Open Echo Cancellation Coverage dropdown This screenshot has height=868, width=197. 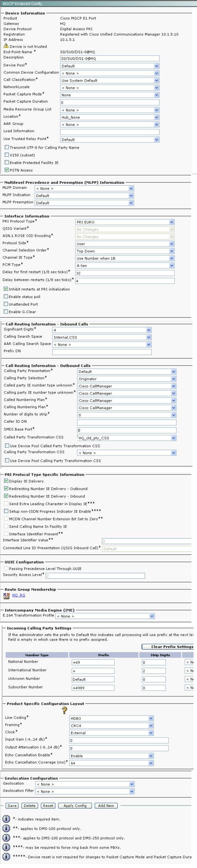pyautogui.click(x=112, y=763)
